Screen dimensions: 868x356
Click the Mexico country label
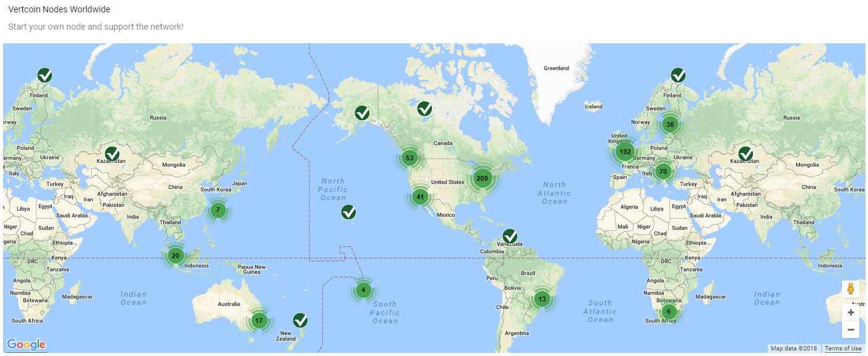[445, 215]
